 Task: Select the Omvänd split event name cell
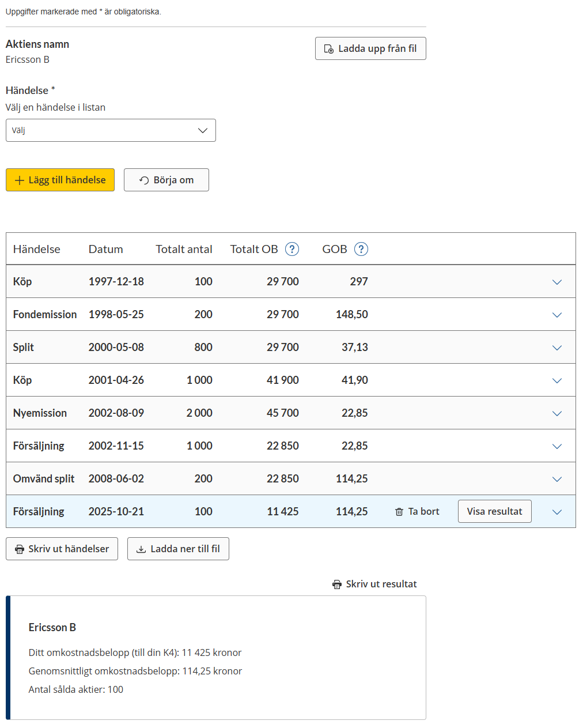pos(44,478)
